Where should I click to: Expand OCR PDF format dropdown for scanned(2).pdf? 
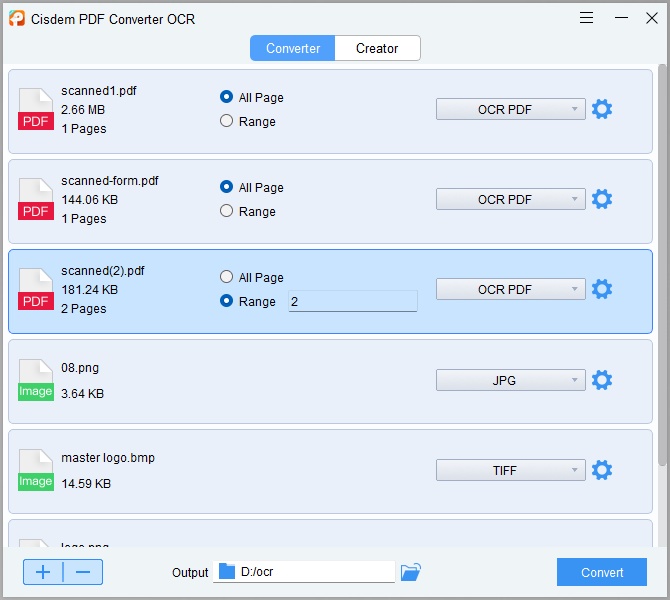[511, 289]
